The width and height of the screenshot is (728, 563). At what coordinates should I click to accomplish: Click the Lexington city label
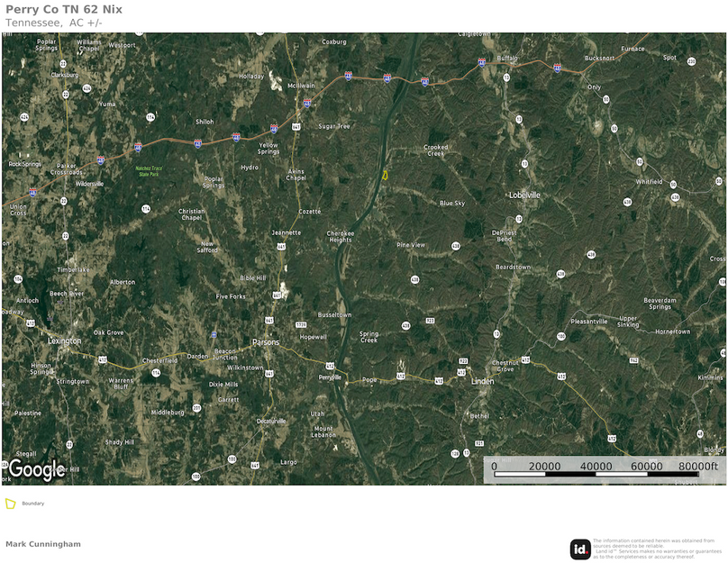[x=65, y=341]
